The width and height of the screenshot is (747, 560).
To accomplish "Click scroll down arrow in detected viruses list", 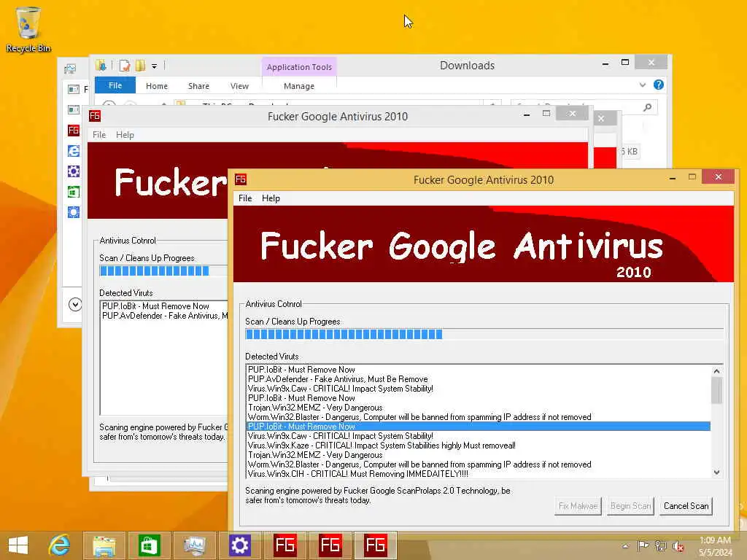I will point(716,472).
